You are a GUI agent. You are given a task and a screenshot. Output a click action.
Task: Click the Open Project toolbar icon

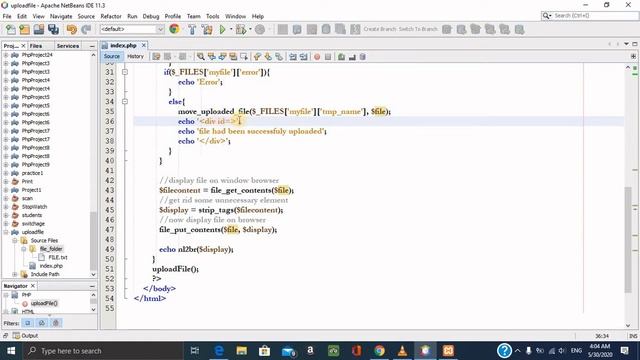(x=39, y=29)
